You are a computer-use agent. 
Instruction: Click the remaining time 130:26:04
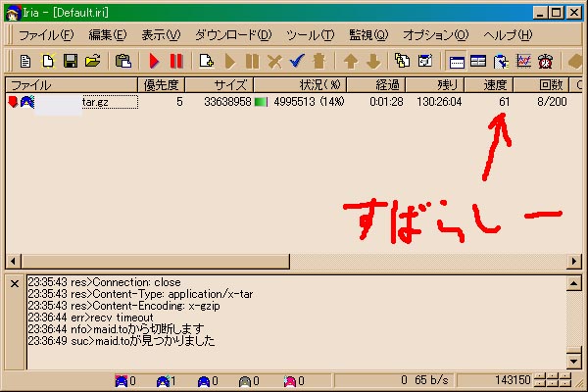[x=439, y=102]
